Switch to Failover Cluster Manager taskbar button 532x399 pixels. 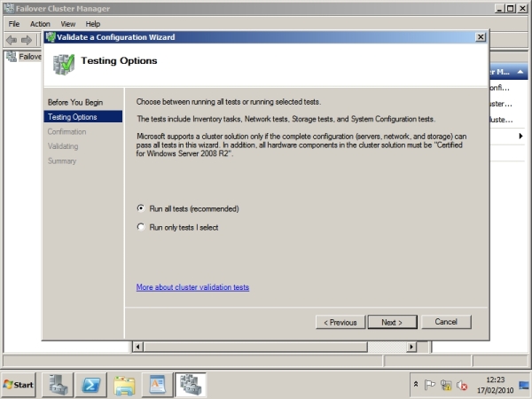(x=191, y=385)
